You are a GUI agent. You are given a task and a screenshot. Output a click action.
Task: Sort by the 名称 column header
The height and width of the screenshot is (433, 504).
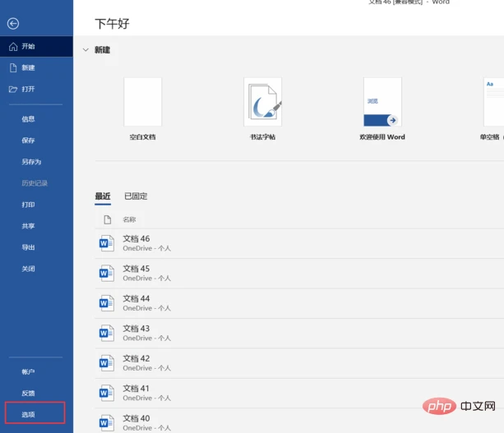[x=129, y=219]
